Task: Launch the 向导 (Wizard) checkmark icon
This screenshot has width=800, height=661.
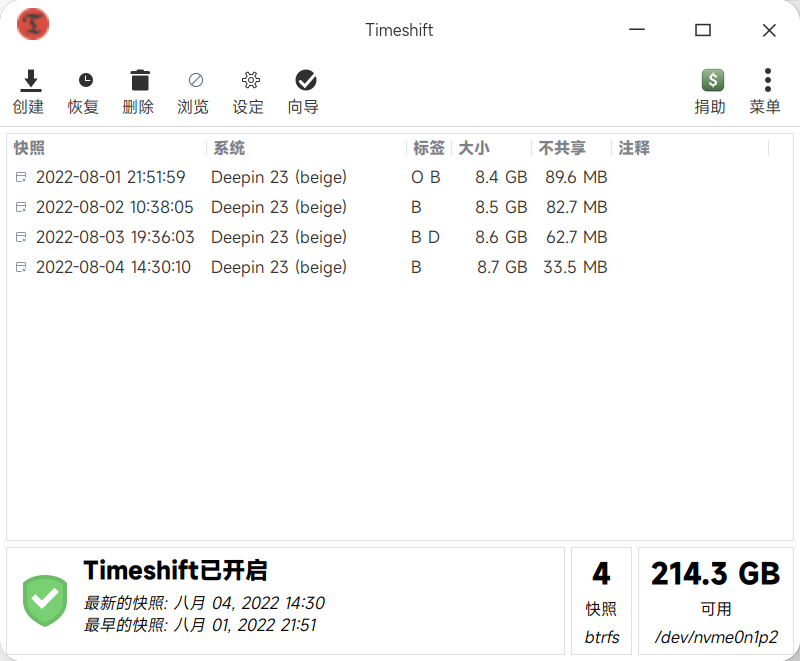Action: point(306,80)
